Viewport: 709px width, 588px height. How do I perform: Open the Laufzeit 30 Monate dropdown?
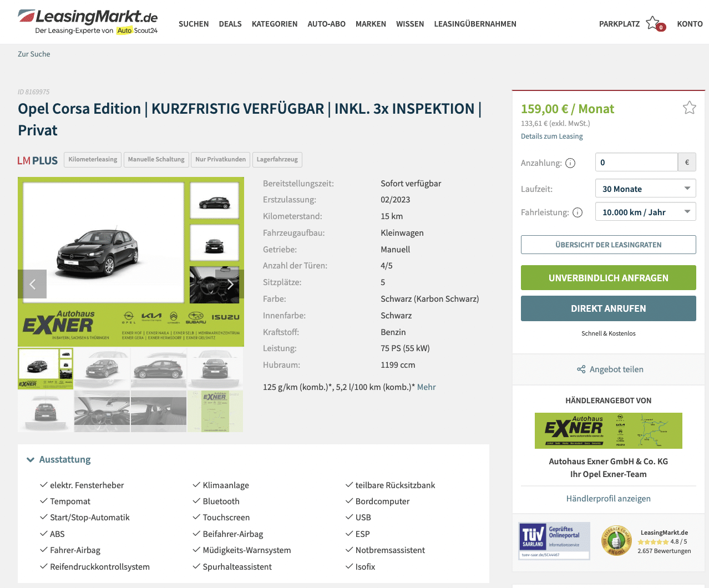tap(645, 189)
